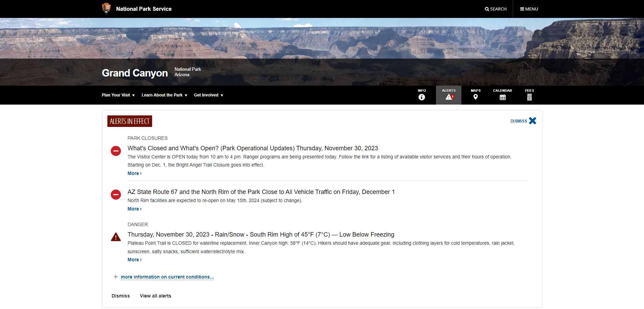Open the Calendar grid icon
This screenshot has width=644, height=309.
point(503,97)
